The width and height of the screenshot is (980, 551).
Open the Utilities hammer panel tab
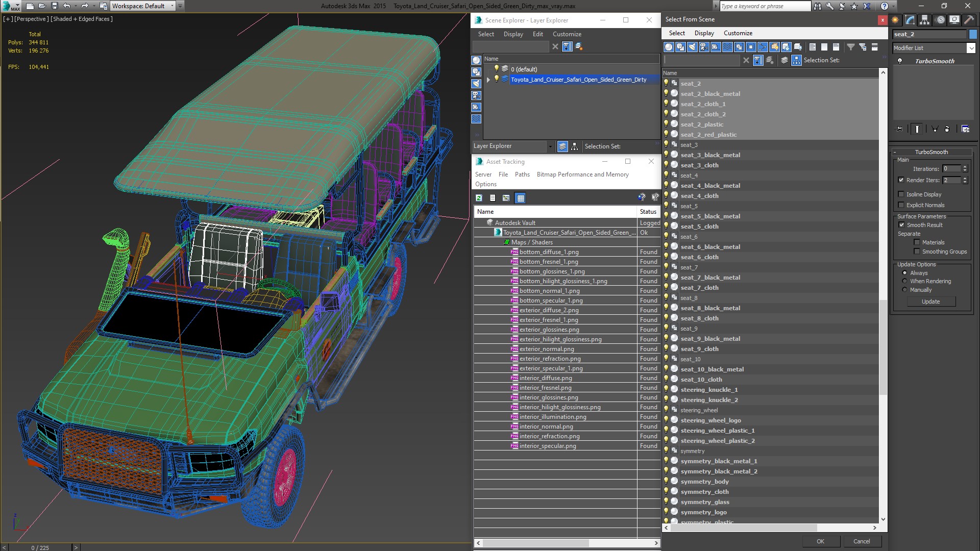969,20
